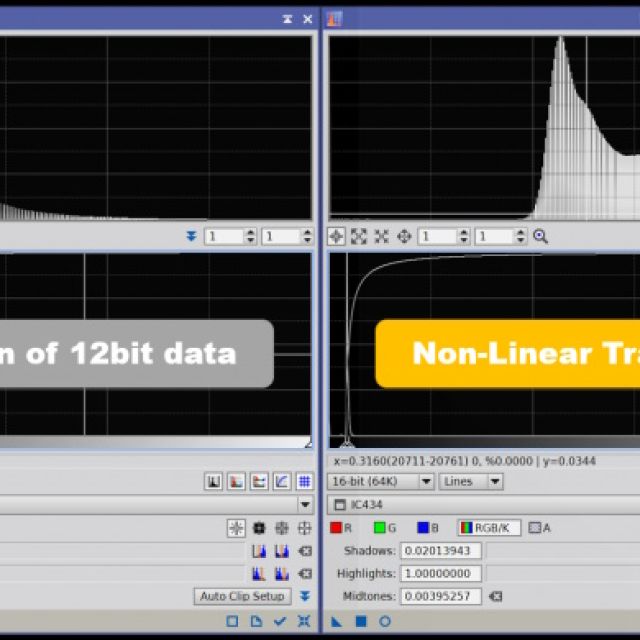Open the Lines plot style dropdown
The image size is (640, 640).
tap(471, 482)
